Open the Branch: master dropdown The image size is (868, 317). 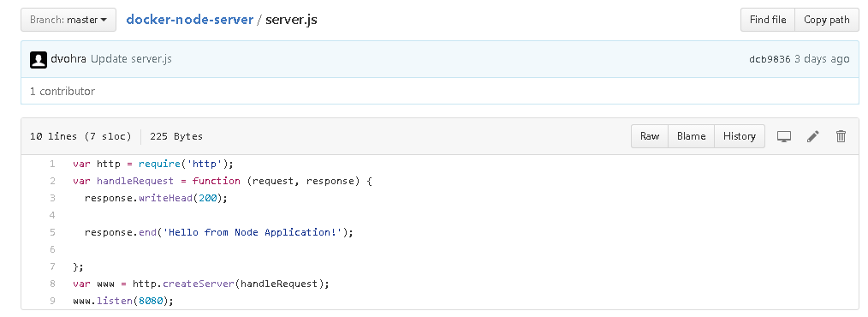68,20
